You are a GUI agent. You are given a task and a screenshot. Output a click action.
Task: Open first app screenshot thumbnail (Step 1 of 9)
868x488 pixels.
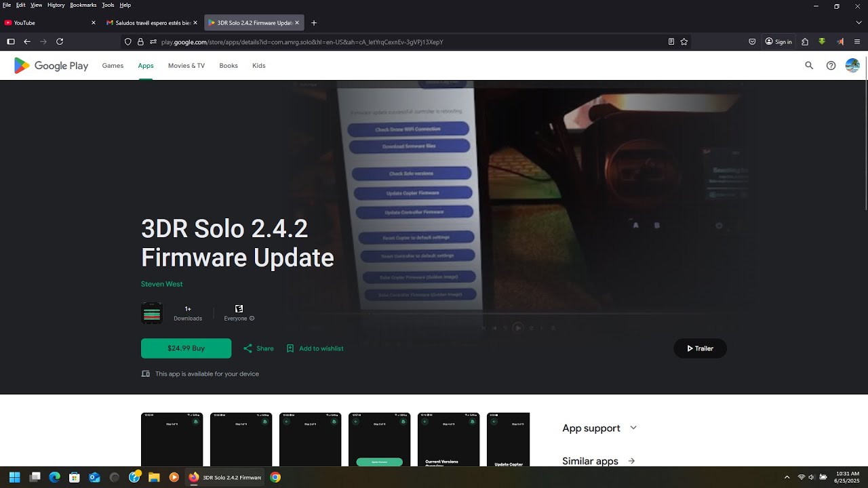(x=172, y=439)
